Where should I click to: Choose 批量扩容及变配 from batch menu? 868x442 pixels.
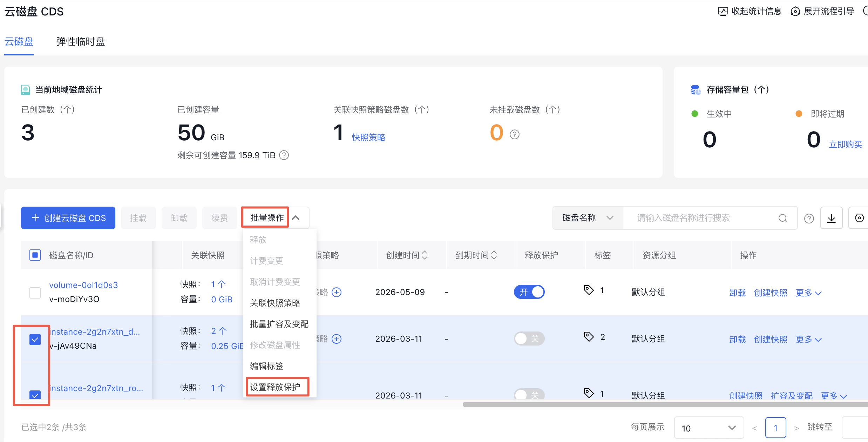click(279, 324)
